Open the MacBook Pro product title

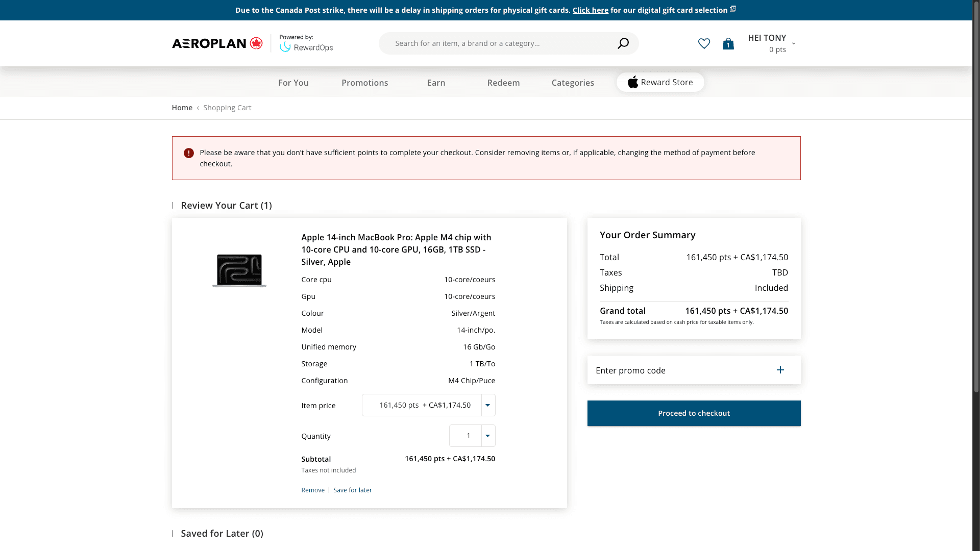(x=396, y=249)
